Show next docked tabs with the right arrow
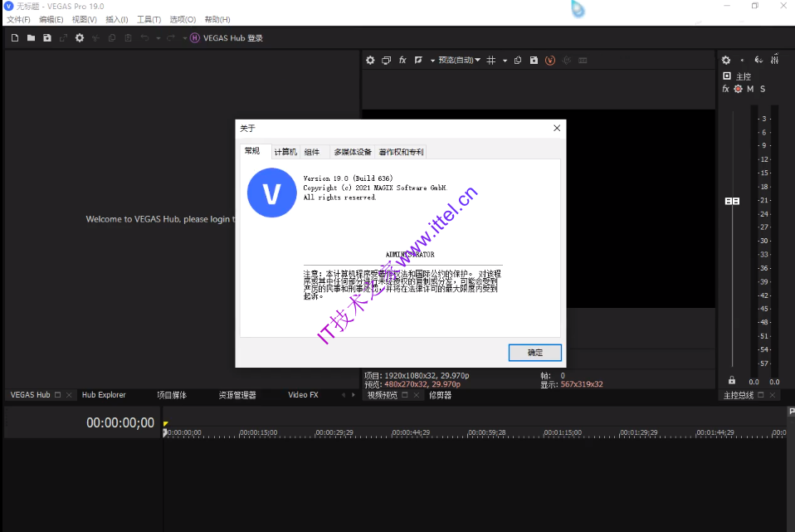Viewport: 795px width, 532px height. [x=354, y=395]
